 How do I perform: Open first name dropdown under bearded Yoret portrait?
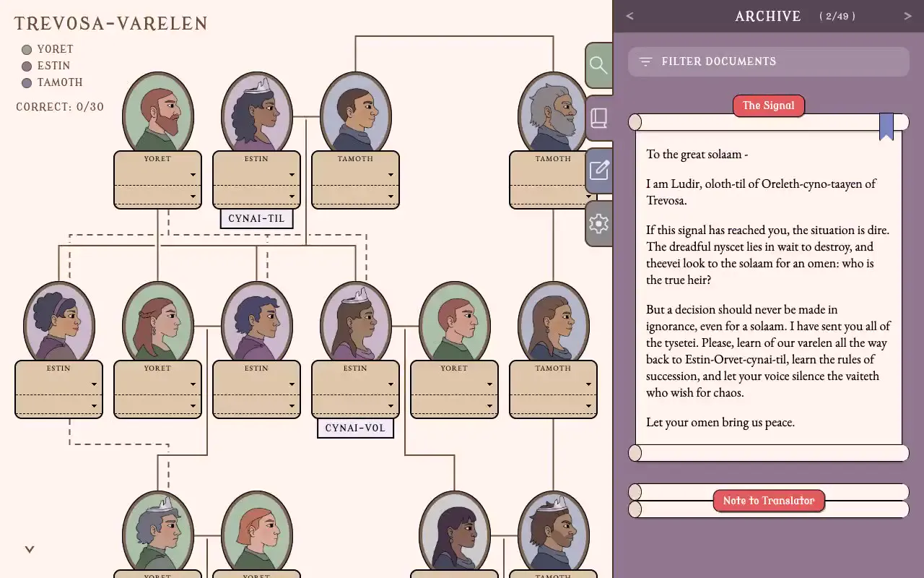[157, 175]
